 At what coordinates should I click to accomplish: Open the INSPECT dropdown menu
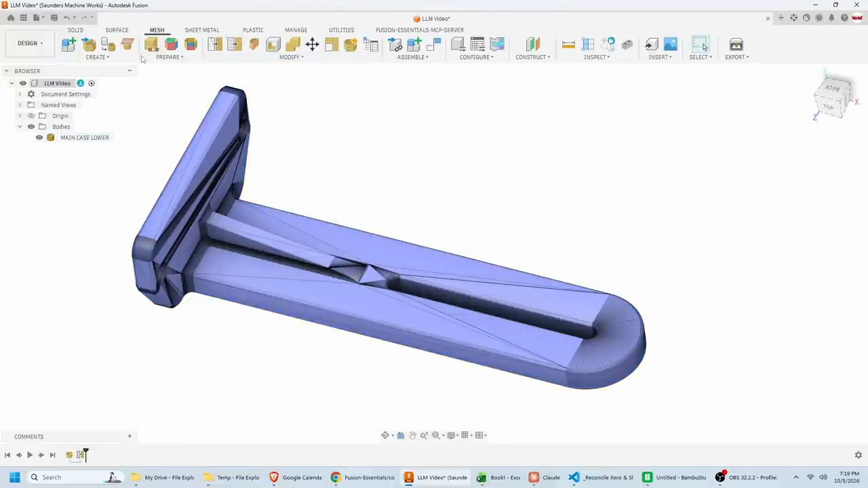(x=597, y=57)
